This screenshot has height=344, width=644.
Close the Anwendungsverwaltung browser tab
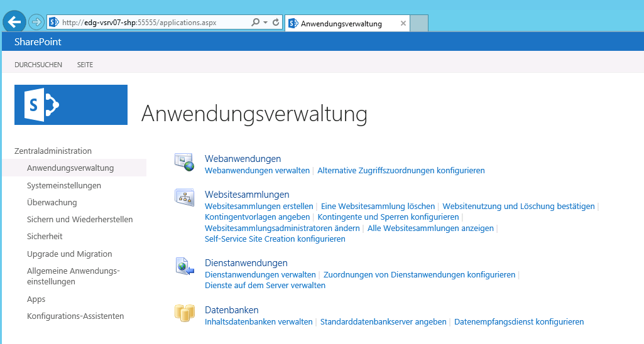(x=403, y=23)
